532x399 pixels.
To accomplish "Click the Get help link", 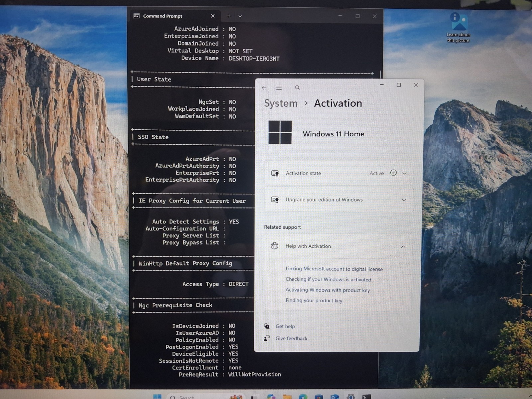I will [285, 326].
